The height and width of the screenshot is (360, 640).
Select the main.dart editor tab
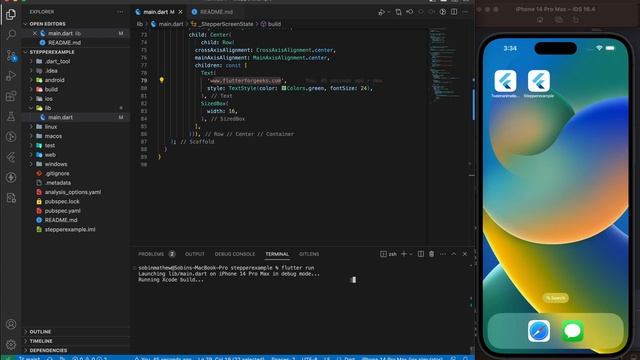coord(155,12)
